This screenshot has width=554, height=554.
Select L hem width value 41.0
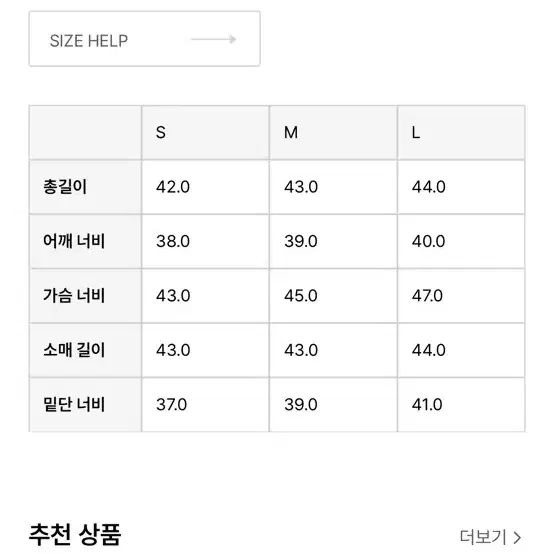(x=427, y=405)
